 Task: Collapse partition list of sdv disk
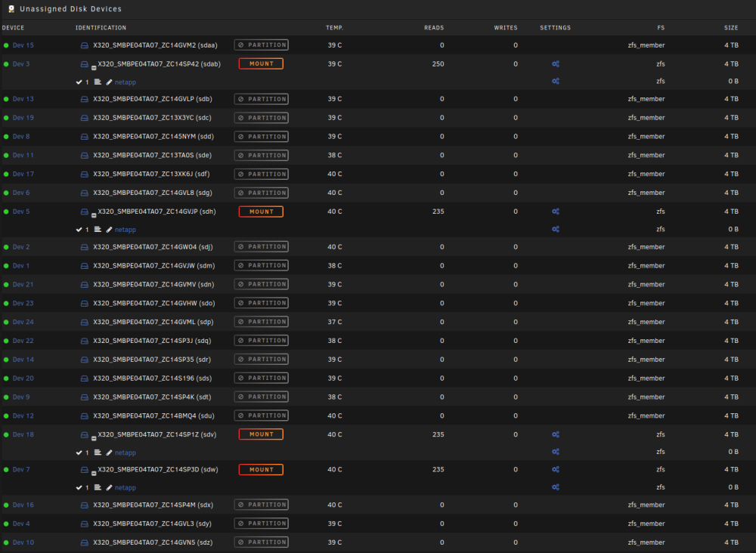pyautogui.click(x=94, y=439)
